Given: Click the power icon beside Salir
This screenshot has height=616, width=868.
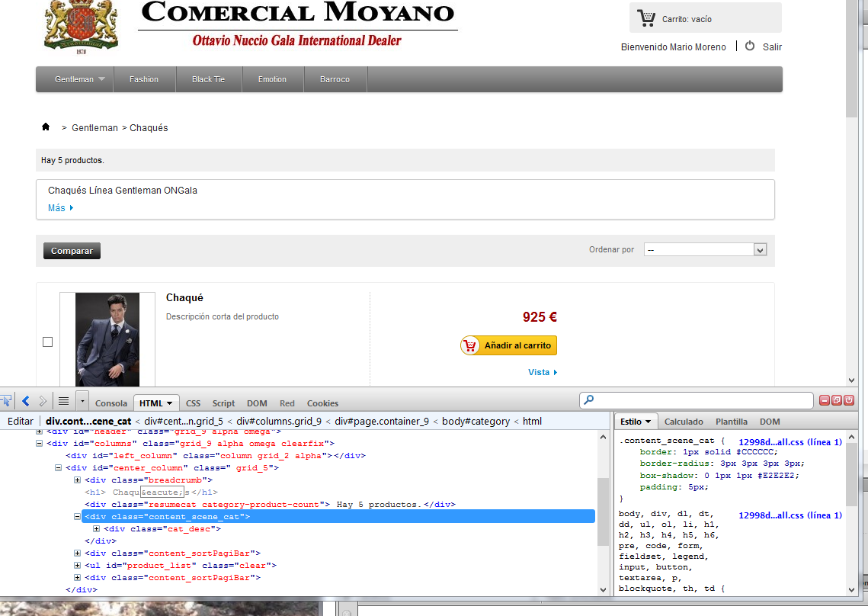Looking at the screenshot, I should tap(750, 46).
